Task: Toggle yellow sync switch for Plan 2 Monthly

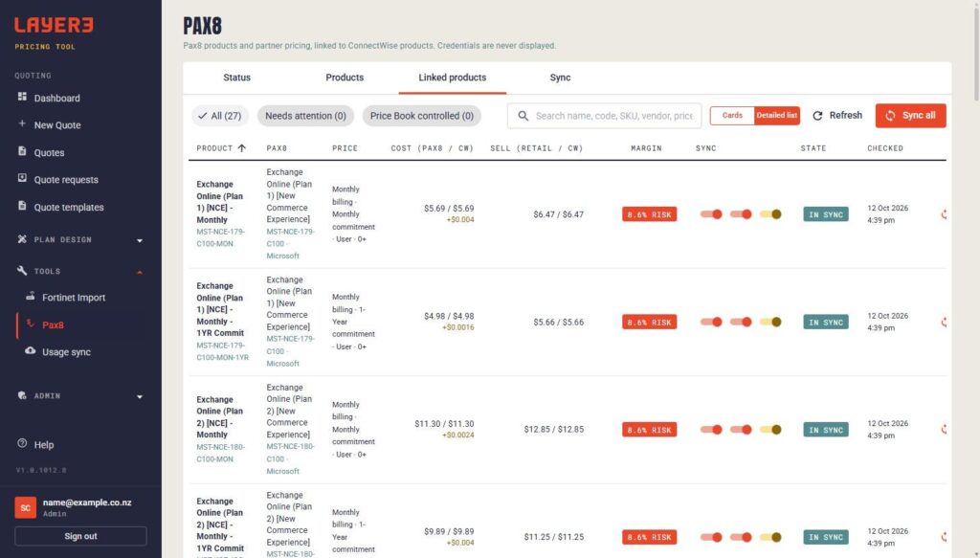Action: [770, 430]
